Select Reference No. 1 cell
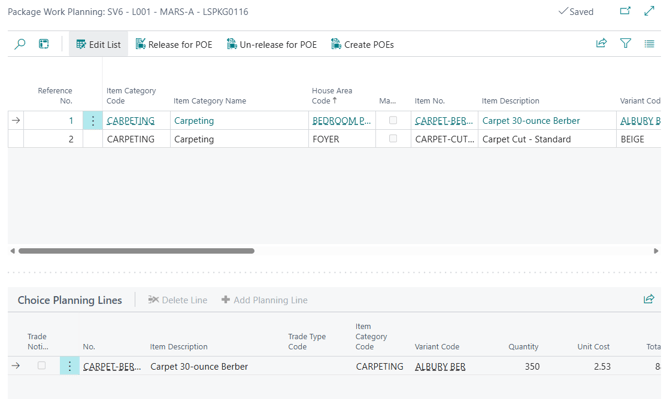Viewport: 670px width, 399px height. 53,121
